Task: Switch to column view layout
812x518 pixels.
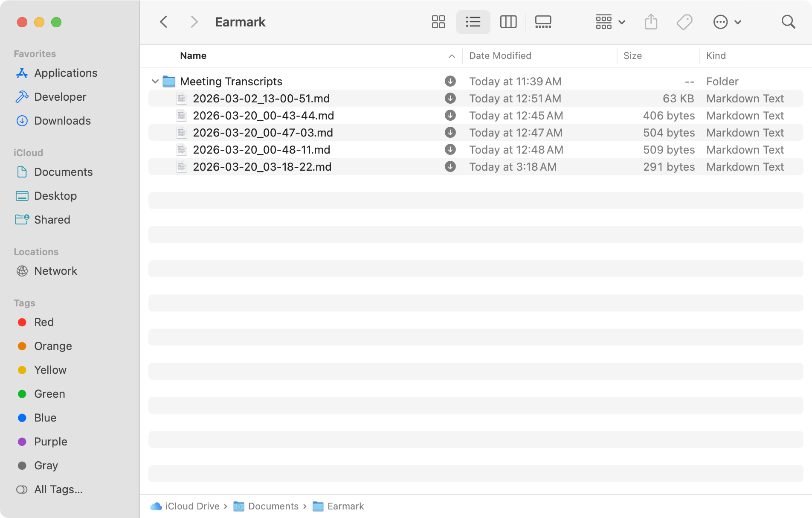Action: click(x=508, y=22)
